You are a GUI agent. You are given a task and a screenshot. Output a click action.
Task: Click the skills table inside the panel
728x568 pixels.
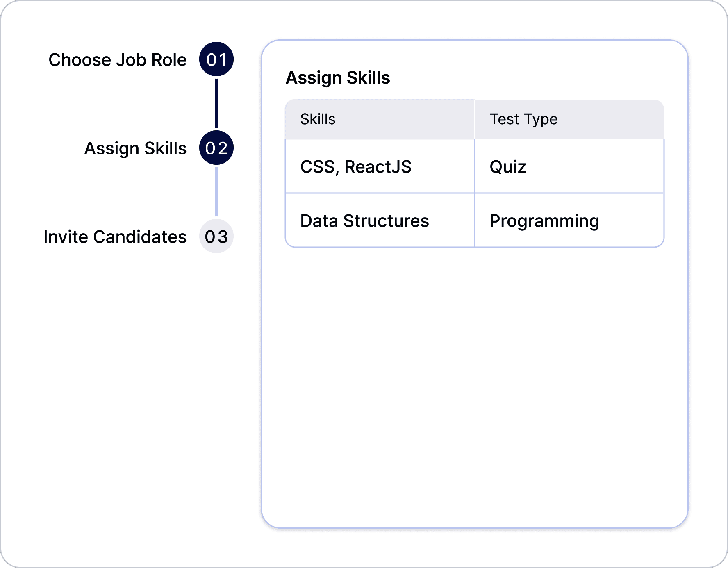(x=474, y=172)
